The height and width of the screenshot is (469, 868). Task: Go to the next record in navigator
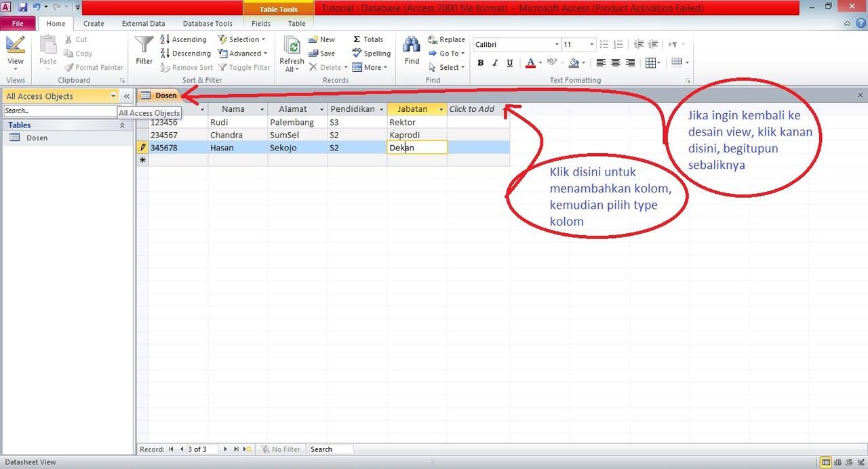225,449
